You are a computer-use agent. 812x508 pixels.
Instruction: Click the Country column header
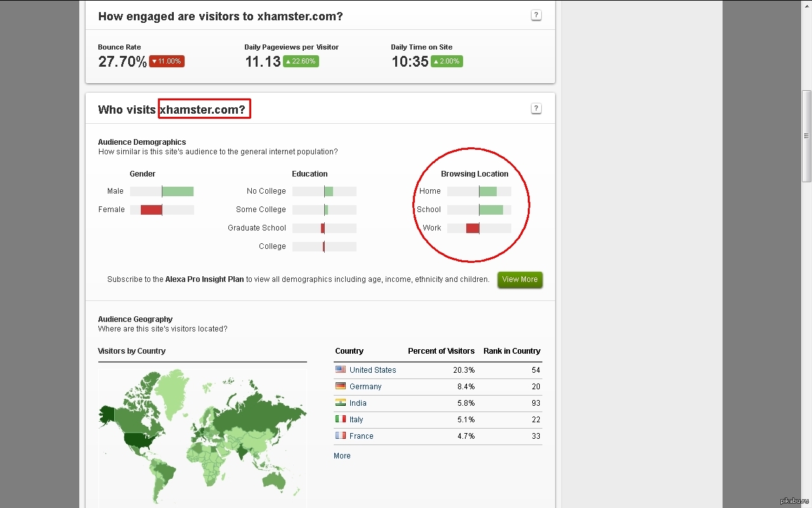(350, 351)
